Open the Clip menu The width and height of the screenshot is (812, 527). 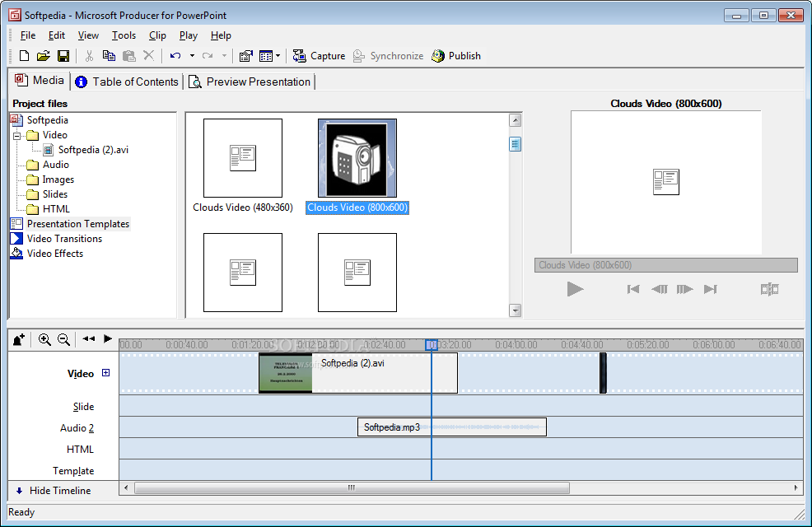[157, 35]
